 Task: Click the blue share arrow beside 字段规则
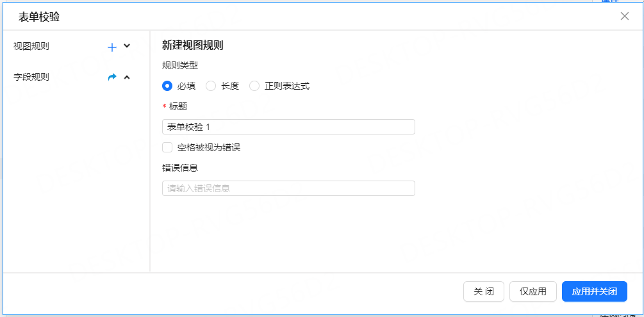pos(112,77)
